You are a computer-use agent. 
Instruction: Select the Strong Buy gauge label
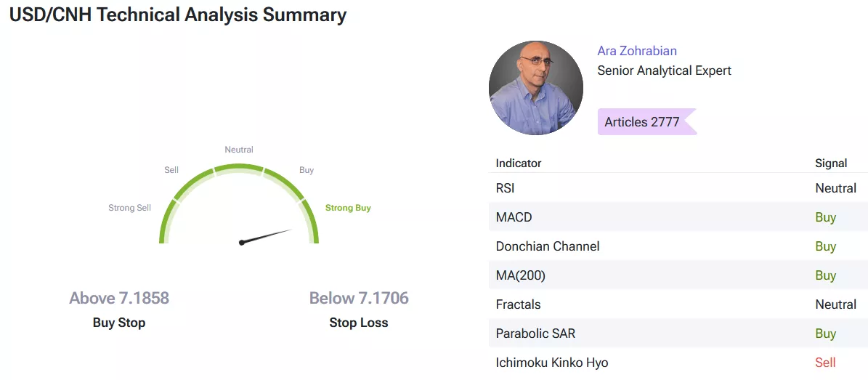coord(348,208)
